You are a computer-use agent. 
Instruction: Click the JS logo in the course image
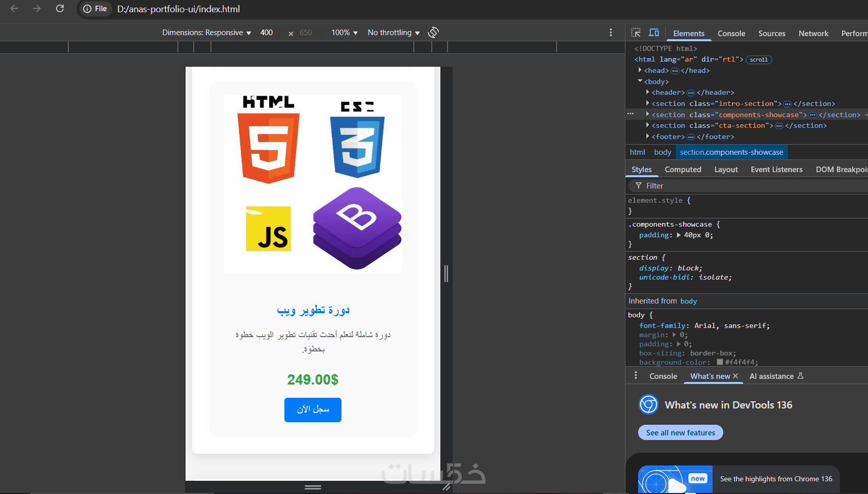click(x=269, y=229)
